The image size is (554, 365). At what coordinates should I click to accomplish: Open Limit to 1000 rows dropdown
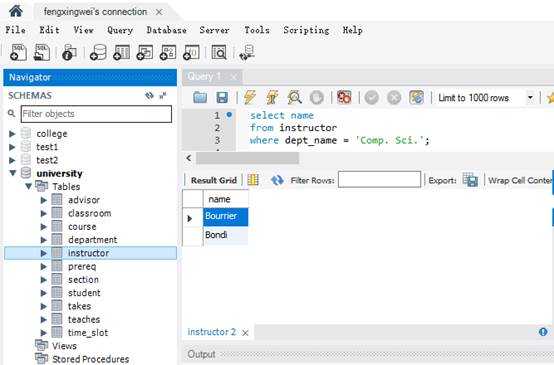tap(530, 98)
